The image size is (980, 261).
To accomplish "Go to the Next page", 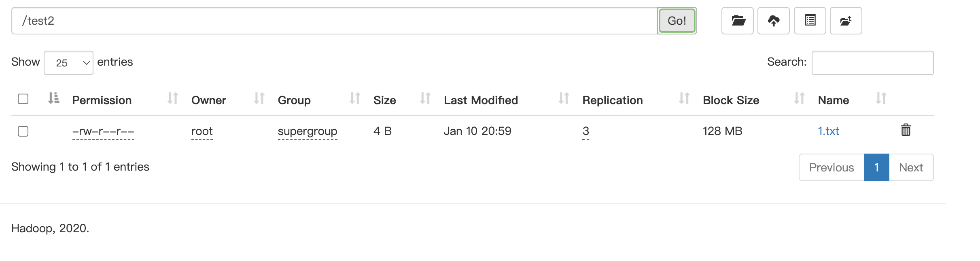I will [x=911, y=167].
